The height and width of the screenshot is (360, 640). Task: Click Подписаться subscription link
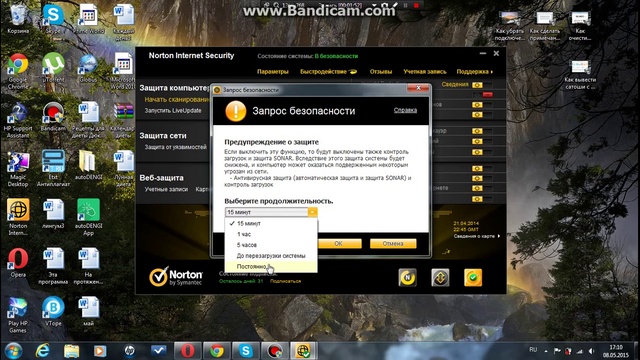pos(285,281)
